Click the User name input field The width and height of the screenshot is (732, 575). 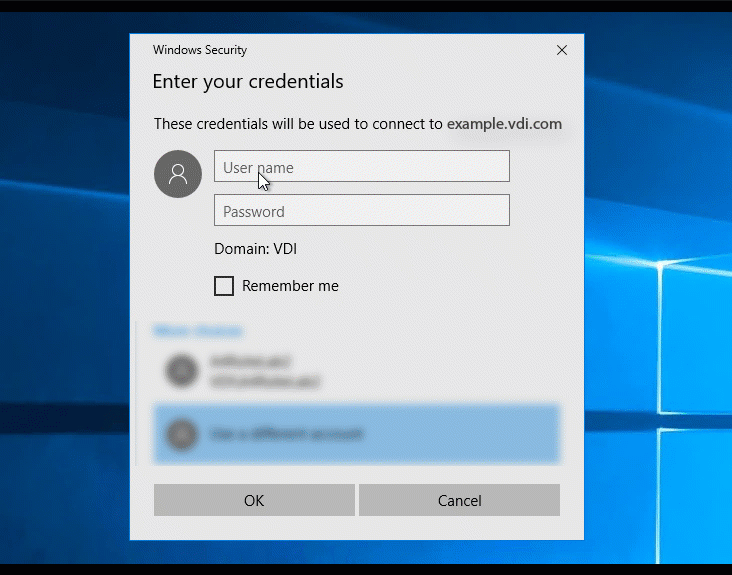[x=362, y=166]
